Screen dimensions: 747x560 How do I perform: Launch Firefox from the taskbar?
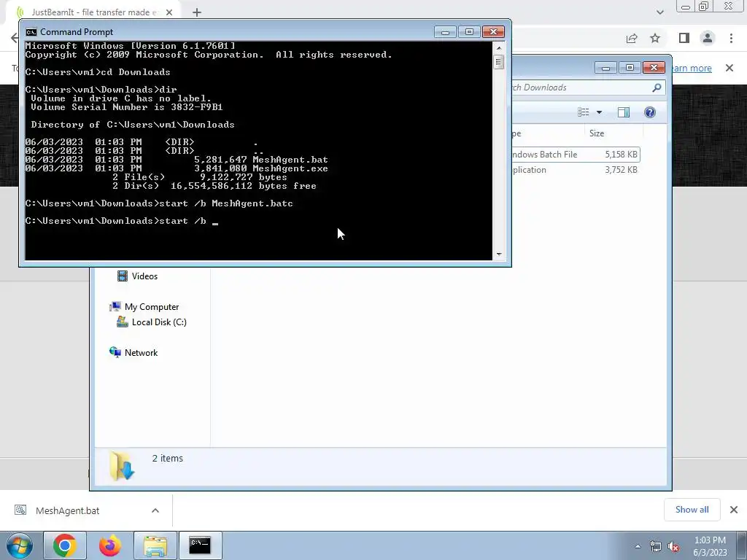pos(110,545)
